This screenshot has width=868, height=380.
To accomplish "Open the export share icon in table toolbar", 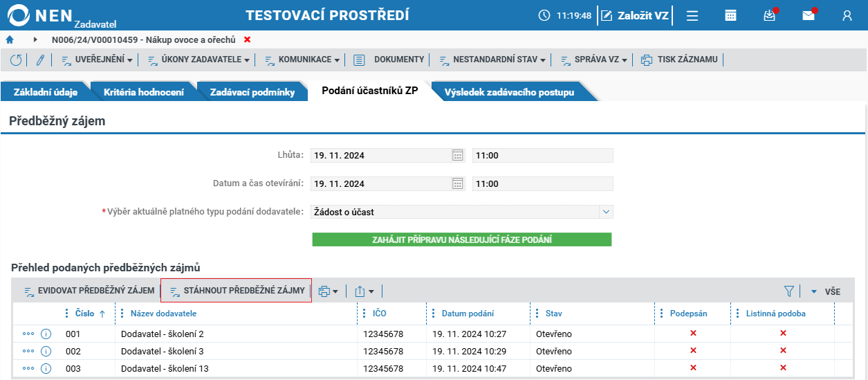I will tap(364, 291).
